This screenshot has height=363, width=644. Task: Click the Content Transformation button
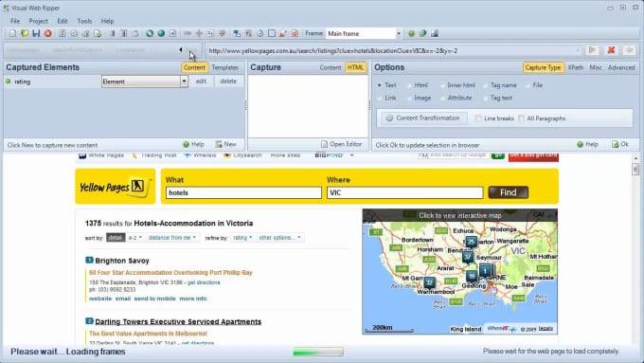[x=423, y=118]
